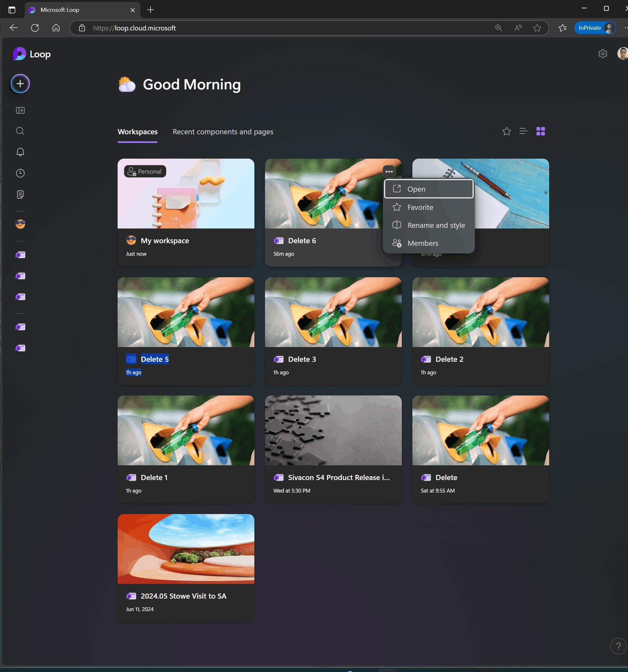Open the templates icon in the sidebar
Viewport: 628px width, 672px height.
tap(20, 195)
